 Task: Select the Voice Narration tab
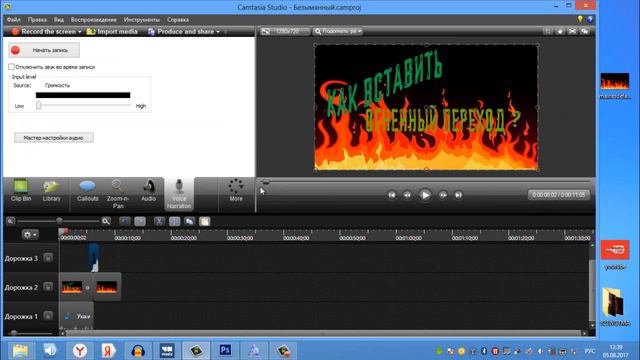point(179,194)
